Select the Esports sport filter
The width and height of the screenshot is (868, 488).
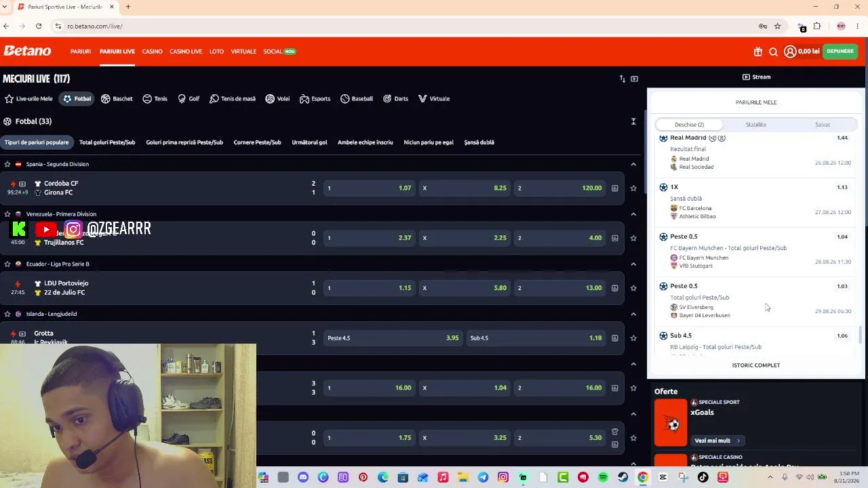tap(315, 99)
